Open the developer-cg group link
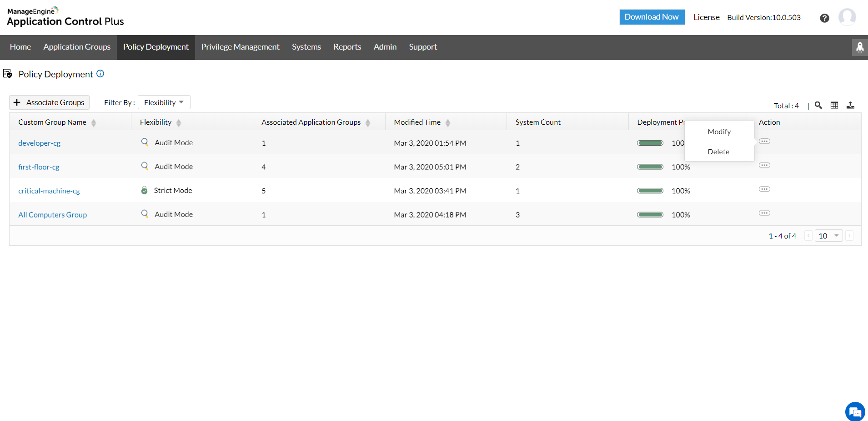Viewport: 868px width, 421px height. (39, 143)
